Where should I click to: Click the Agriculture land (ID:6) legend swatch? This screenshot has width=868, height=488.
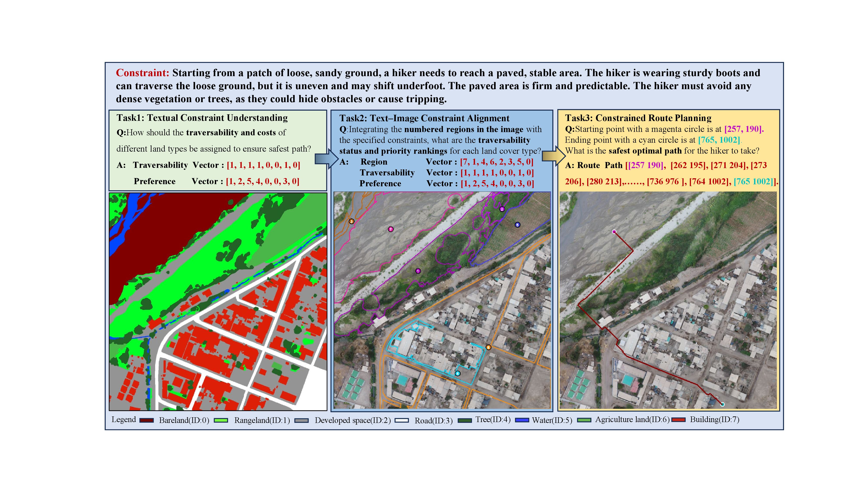584,420
